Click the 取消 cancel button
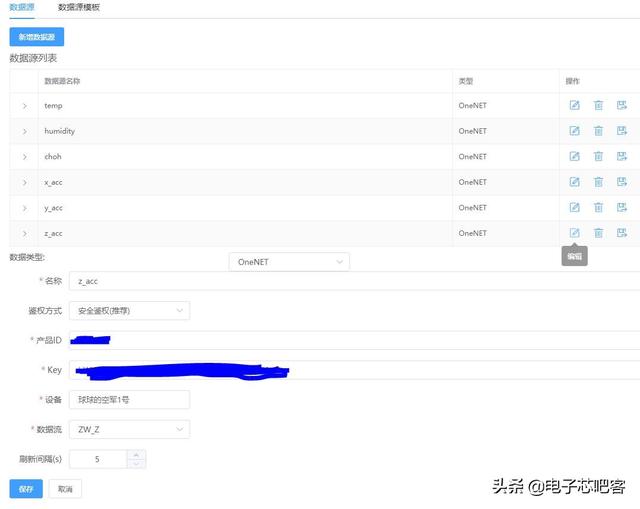The width and height of the screenshot is (640, 509). [65, 489]
